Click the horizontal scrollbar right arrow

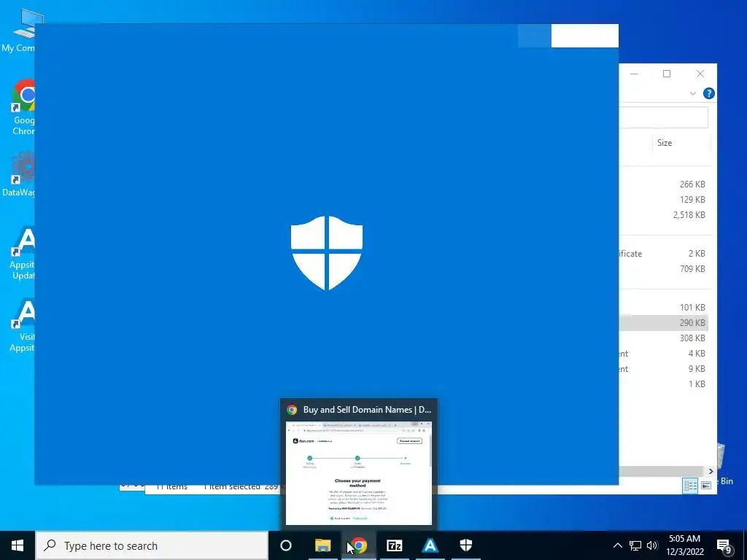[711, 471]
